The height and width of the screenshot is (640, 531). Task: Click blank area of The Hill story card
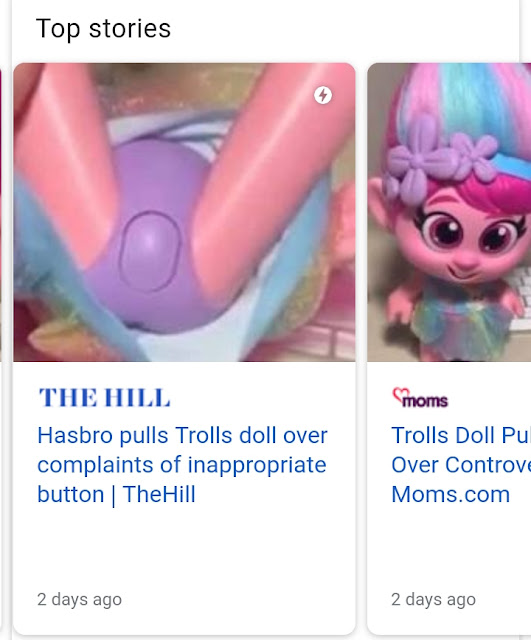[x=184, y=547]
